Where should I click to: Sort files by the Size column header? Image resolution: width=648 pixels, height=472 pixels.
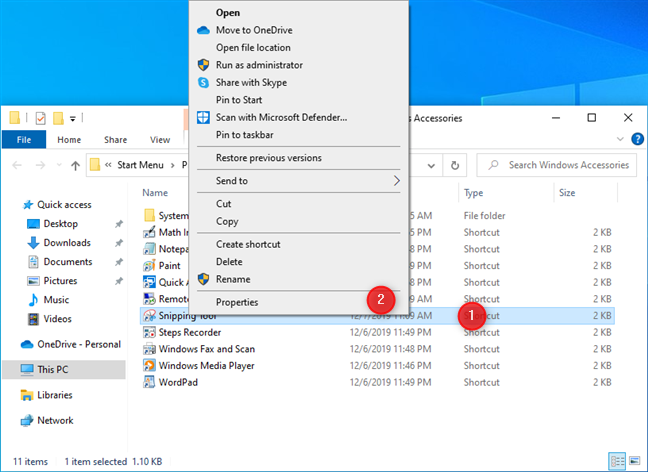pos(567,193)
